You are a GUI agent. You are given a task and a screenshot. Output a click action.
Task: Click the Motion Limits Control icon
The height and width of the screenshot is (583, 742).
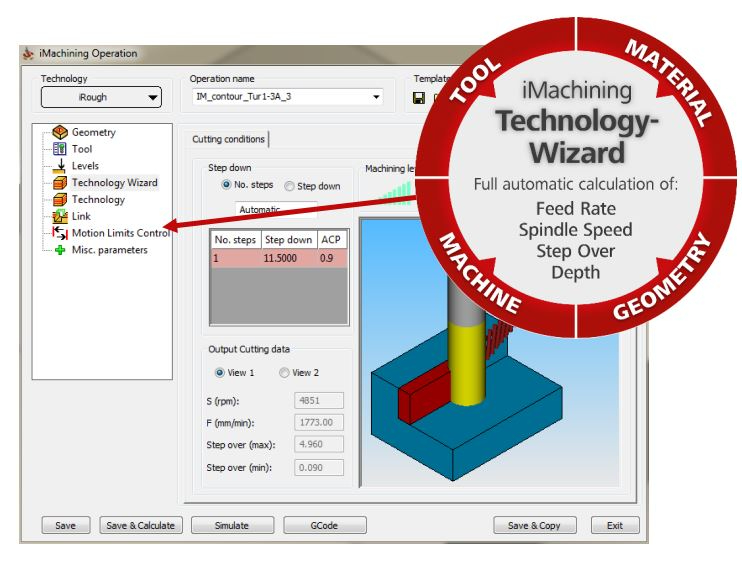coord(60,233)
